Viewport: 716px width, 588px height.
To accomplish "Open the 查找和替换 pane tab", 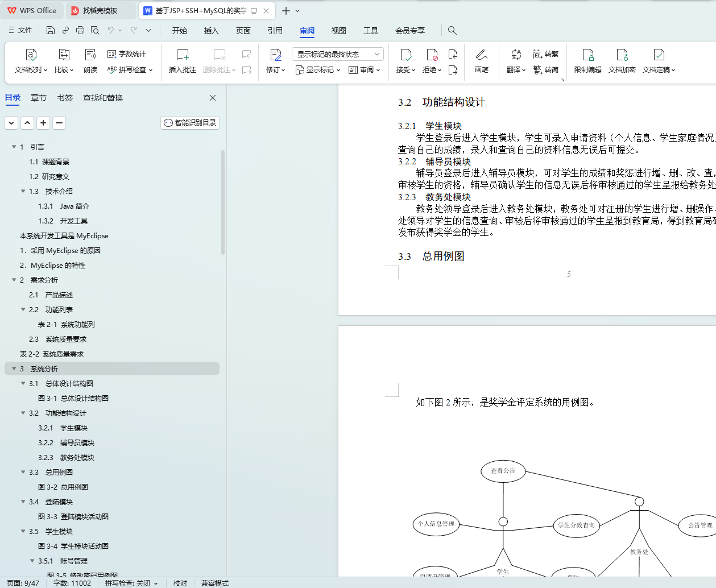I will point(103,98).
